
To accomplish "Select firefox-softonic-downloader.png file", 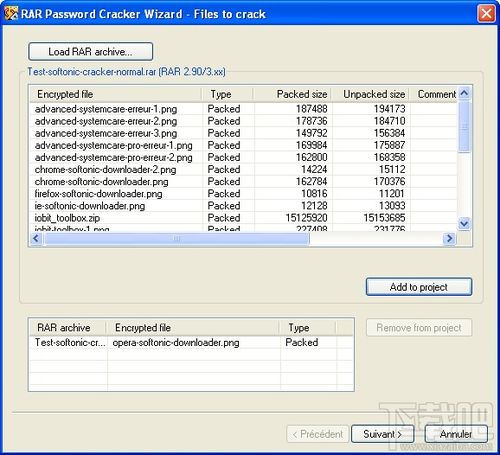I will pos(98,194).
